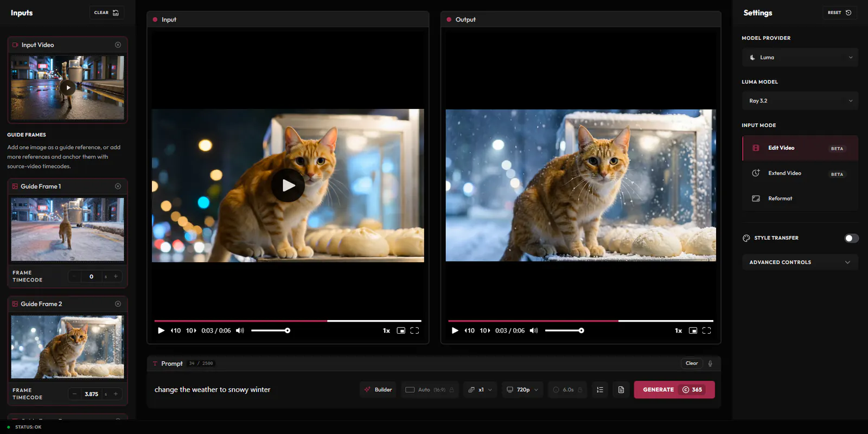Enter fullscreen on Output player
Viewport: 868px width, 434px height.
(706, 330)
